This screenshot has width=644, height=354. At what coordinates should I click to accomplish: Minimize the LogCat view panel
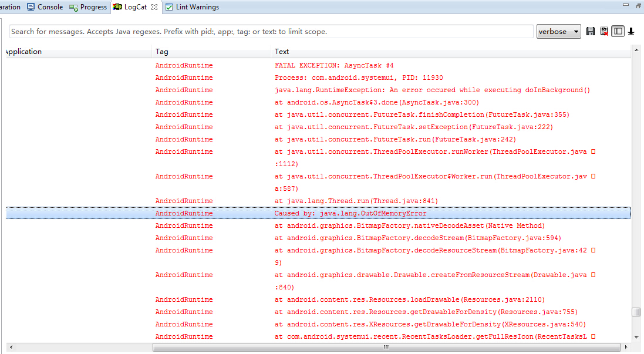tap(626, 5)
